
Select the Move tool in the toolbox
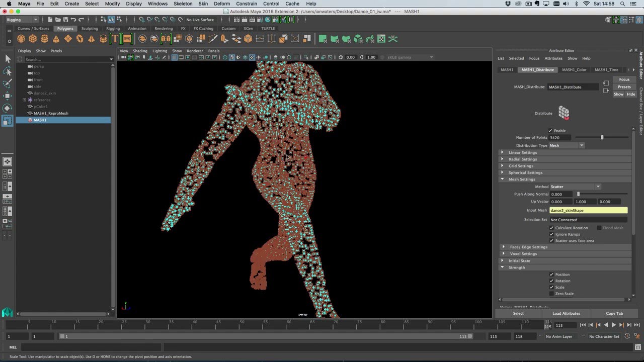[x=8, y=96]
